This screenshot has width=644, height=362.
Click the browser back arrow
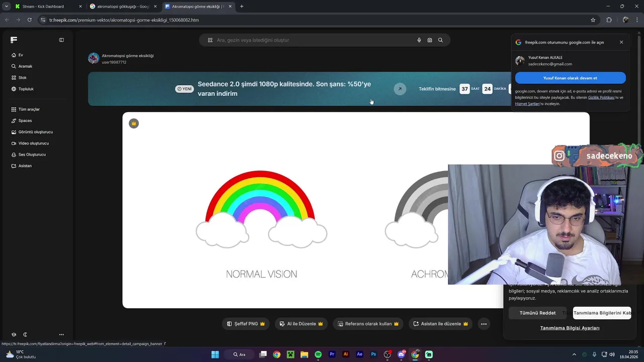pos(7,20)
